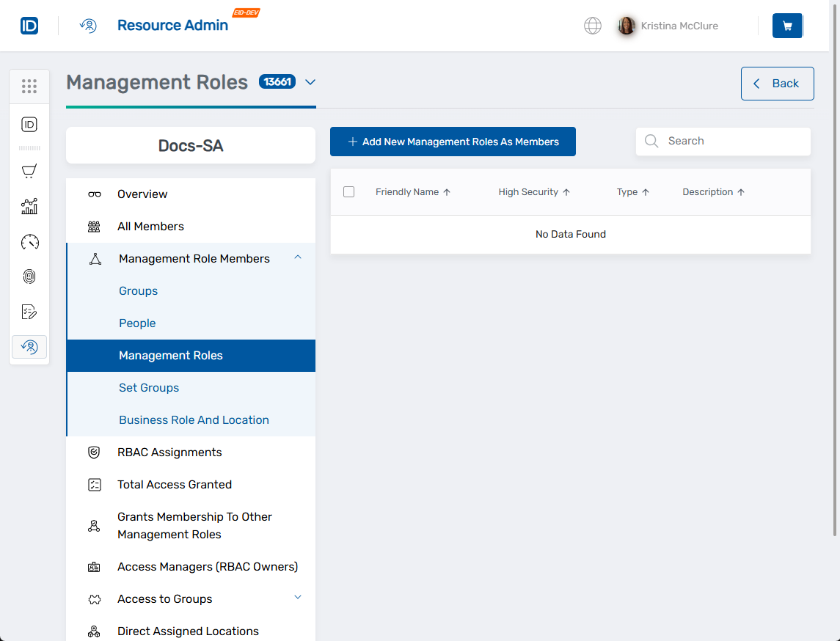The width and height of the screenshot is (840, 641).
Task: Open the grid app launcher in sidebar
Action: click(x=29, y=87)
